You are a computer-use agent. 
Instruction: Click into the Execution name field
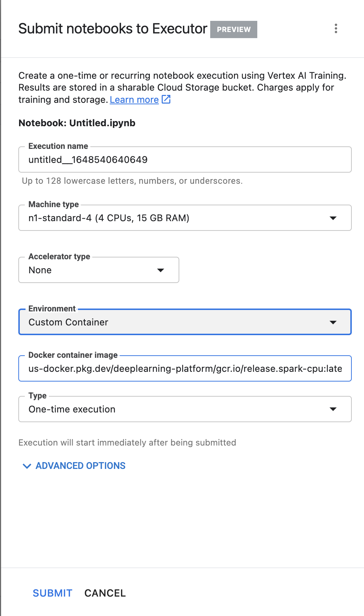pyautogui.click(x=185, y=160)
